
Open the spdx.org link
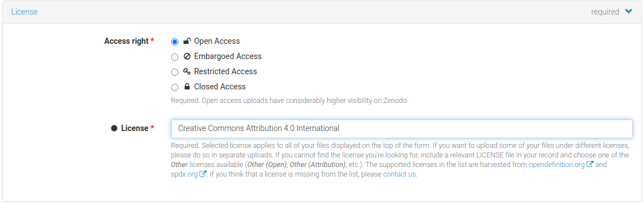184,174
